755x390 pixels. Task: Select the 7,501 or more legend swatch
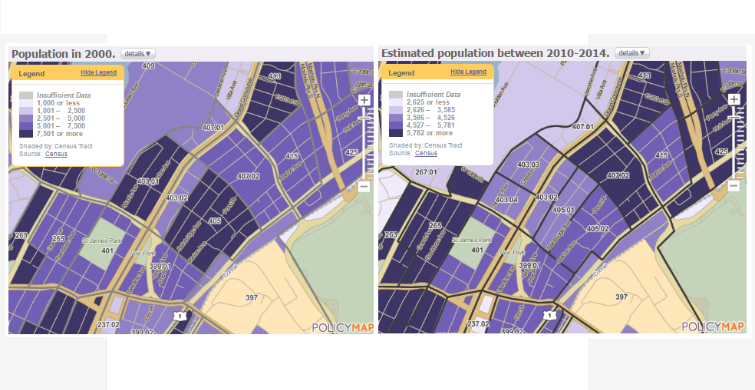pos(26,133)
